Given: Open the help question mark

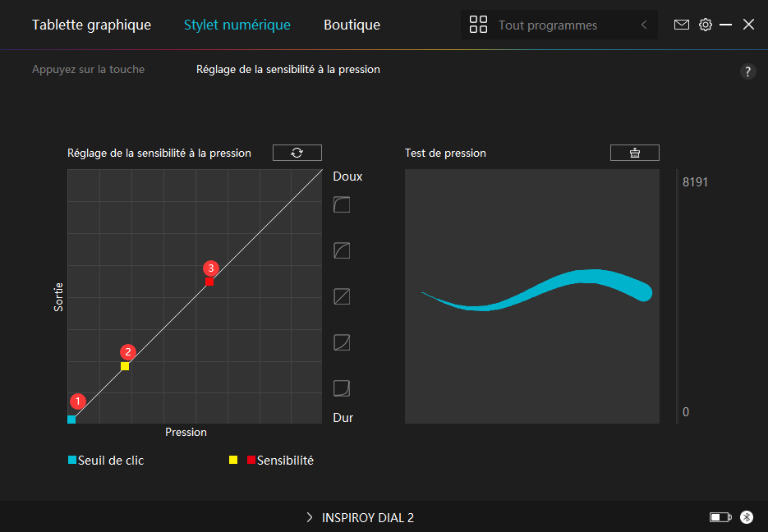Looking at the screenshot, I should (x=747, y=71).
